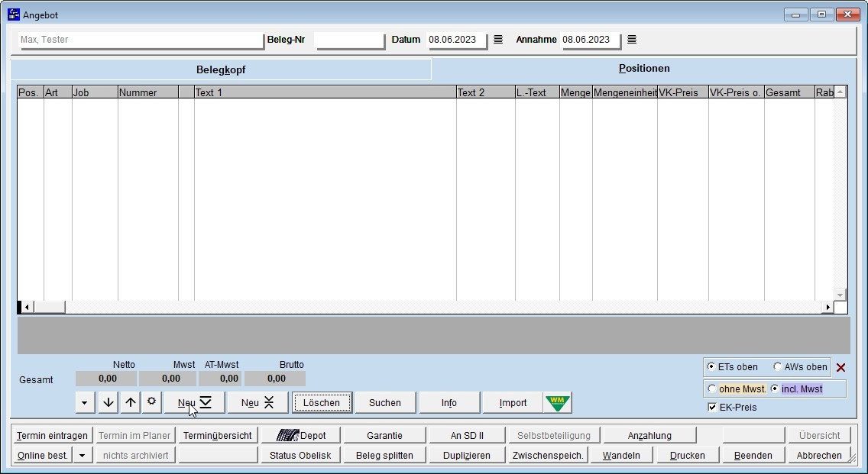This screenshot has width=868, height=474.
Task: Click An SD II button
Action: tap(467, 436)
